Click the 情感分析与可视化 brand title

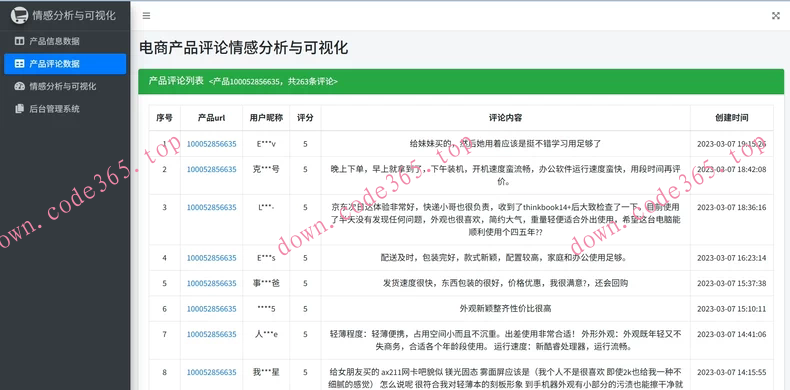(74, 16)
